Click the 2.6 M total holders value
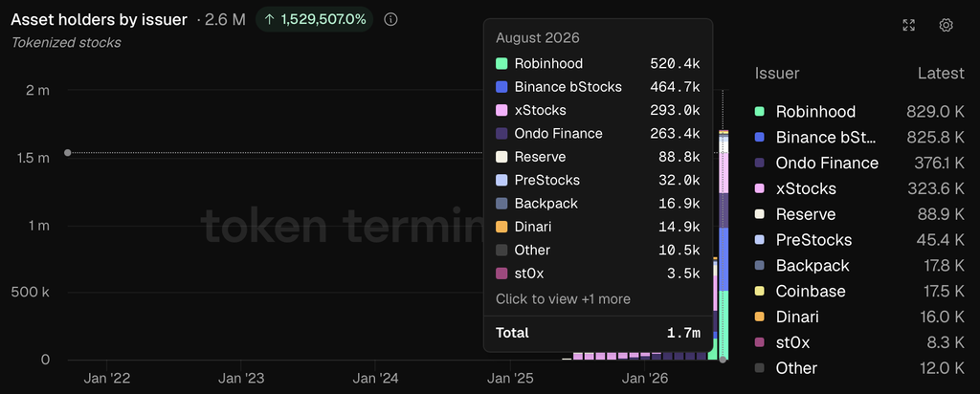 [225, 19]
